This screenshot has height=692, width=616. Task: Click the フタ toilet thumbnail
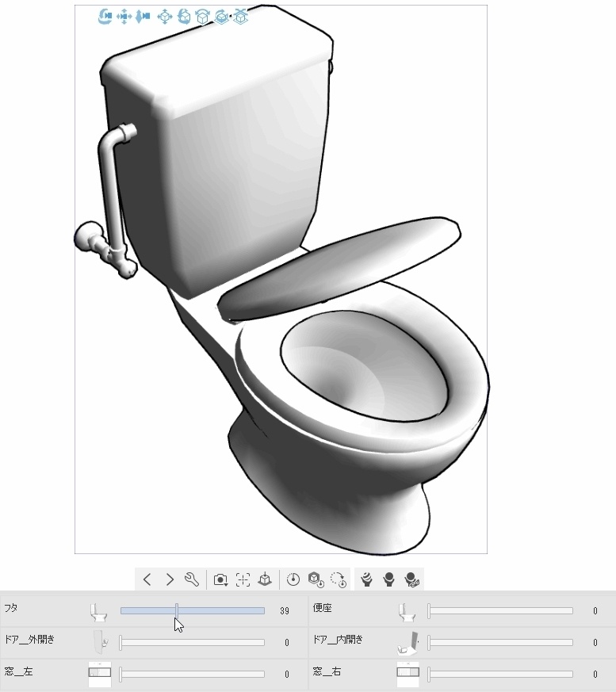tap(99, 612)
